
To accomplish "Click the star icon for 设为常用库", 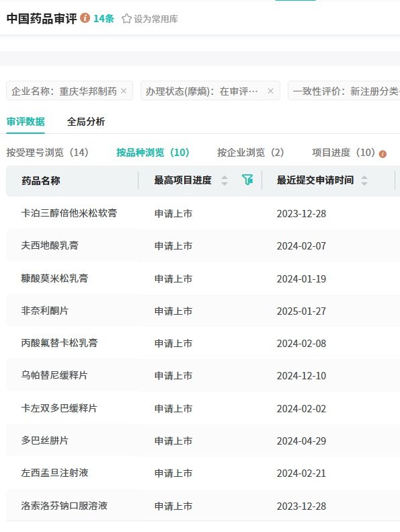I will 126,19.
